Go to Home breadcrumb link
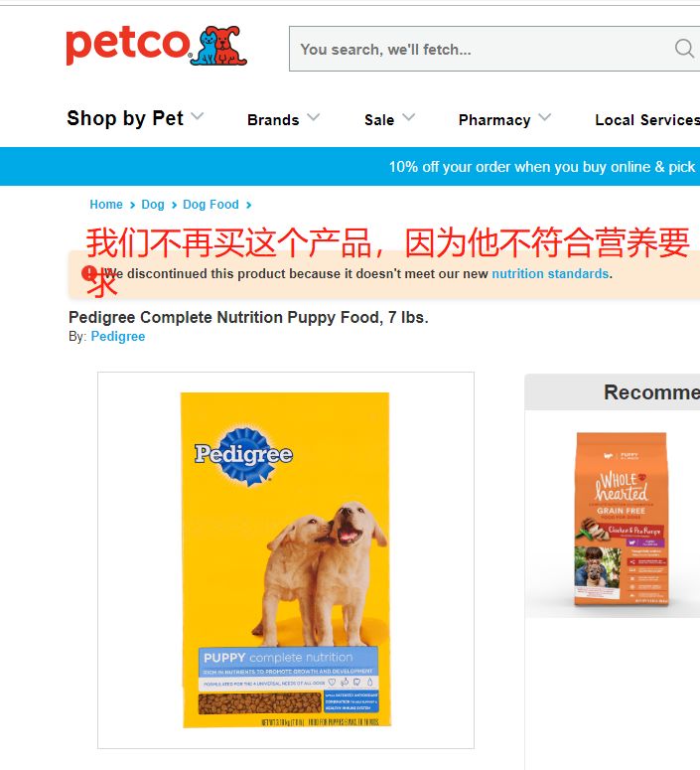The image size is (700, 770). coord(106,205)
